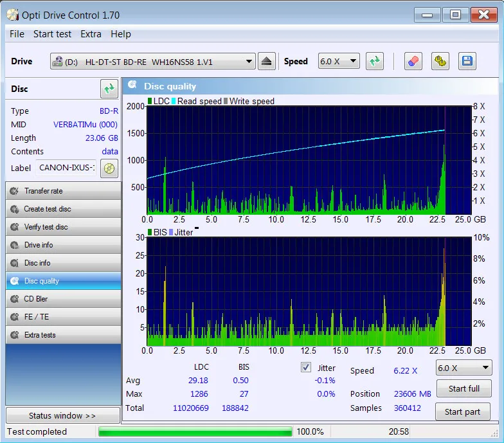Click the save floppy disk icon
This screenshot has height=443, width=504.
coord(467,62)
